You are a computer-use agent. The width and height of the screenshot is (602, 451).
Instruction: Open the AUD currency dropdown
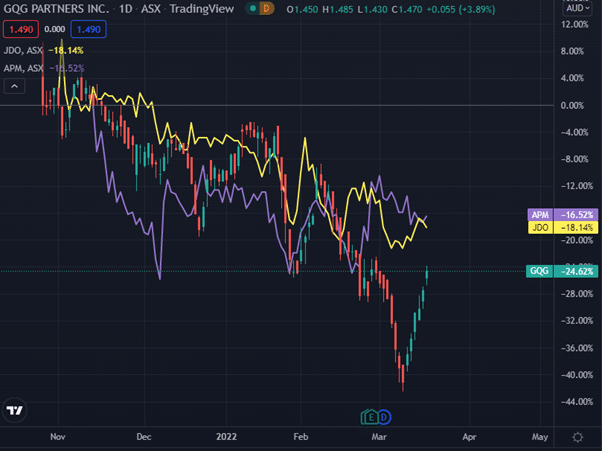[x=577, y=8]
